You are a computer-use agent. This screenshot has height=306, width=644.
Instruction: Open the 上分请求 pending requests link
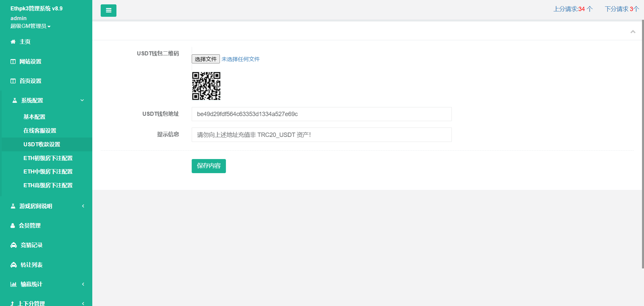573,9
